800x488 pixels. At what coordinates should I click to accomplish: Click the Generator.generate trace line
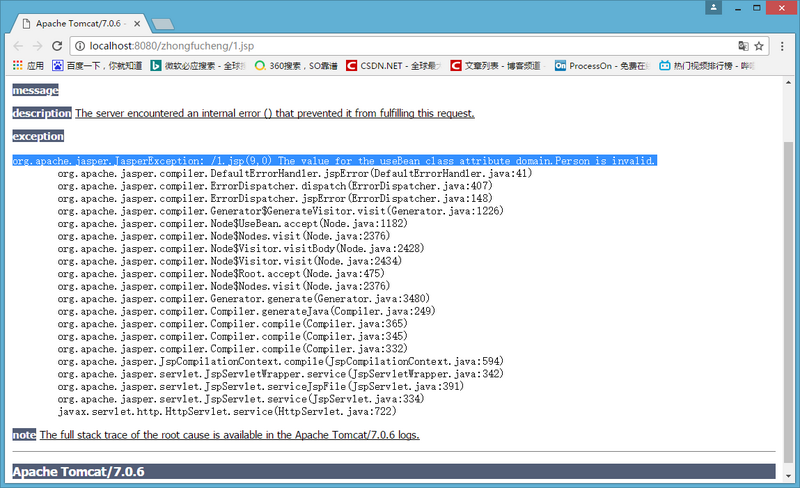coord(243,299)
